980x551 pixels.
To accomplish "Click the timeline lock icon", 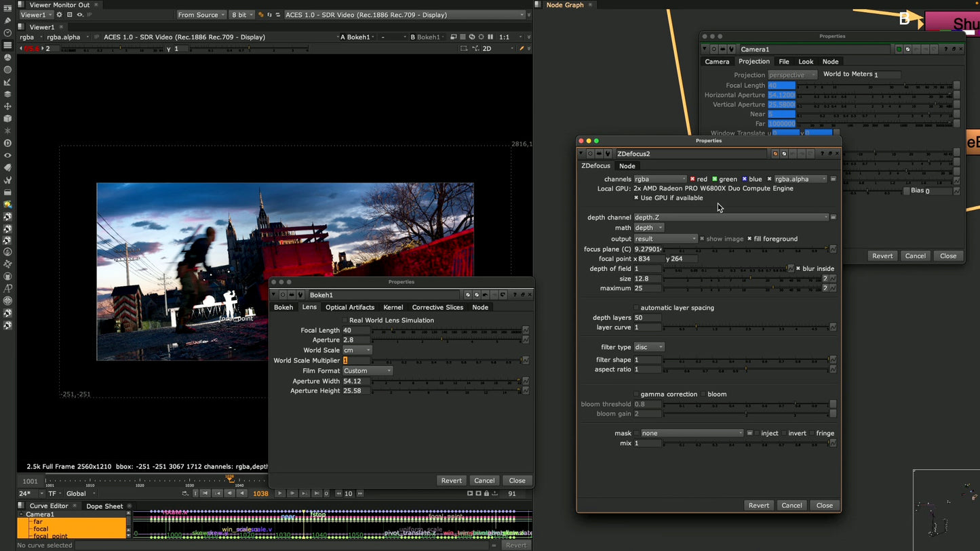I will (486, 493).
